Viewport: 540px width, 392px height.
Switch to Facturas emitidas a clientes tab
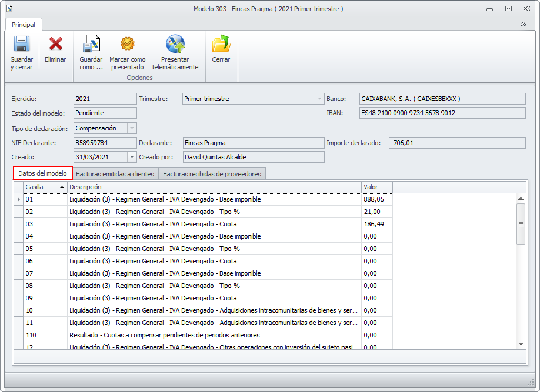[115, 174]
